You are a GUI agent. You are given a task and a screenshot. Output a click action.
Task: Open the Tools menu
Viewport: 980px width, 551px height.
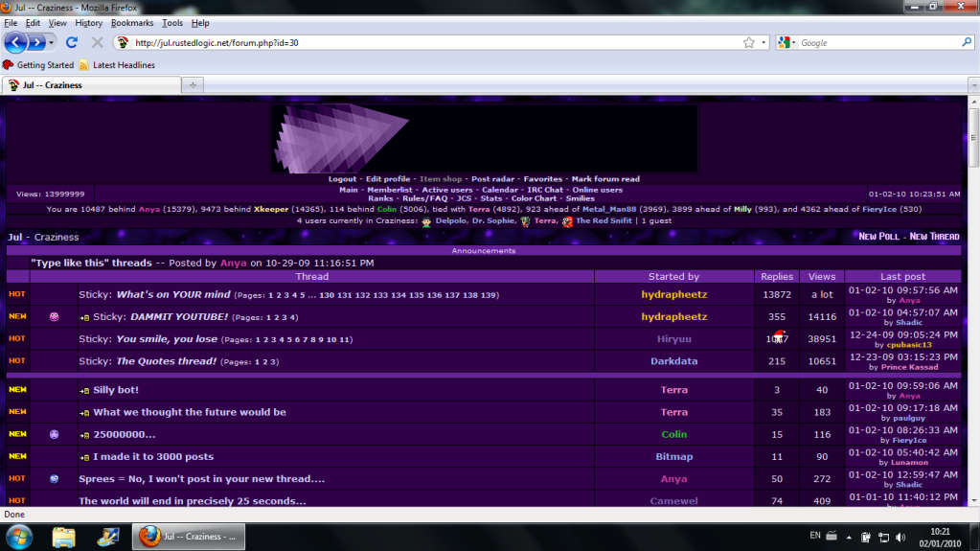pos(172,22)
